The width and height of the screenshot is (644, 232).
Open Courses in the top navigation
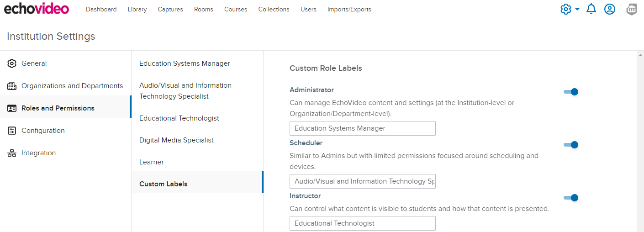236,9
